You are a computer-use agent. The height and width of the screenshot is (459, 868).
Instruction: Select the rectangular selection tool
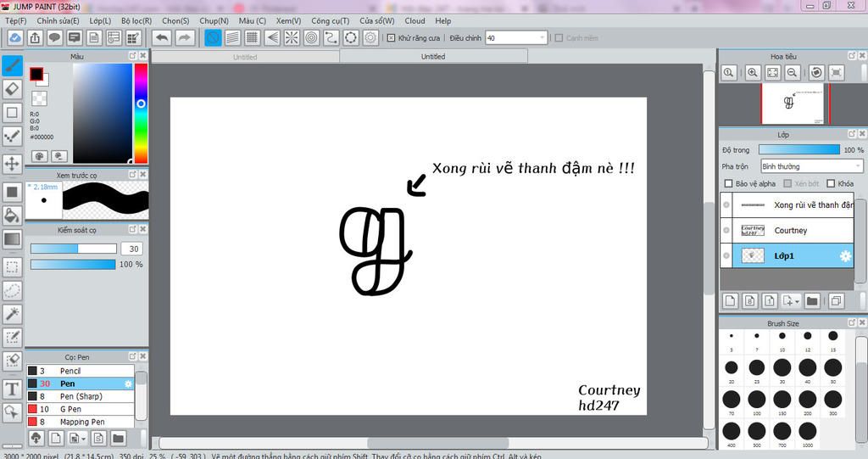pos(12,266)
